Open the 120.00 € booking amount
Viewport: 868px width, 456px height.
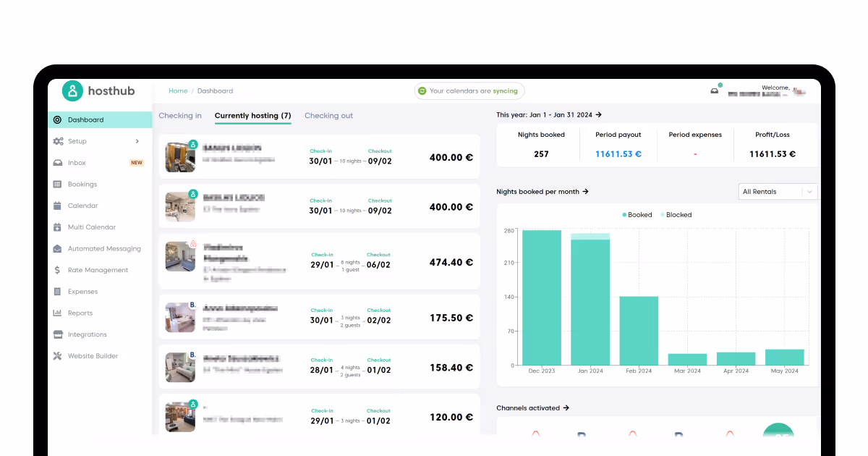tap(451, 418)
